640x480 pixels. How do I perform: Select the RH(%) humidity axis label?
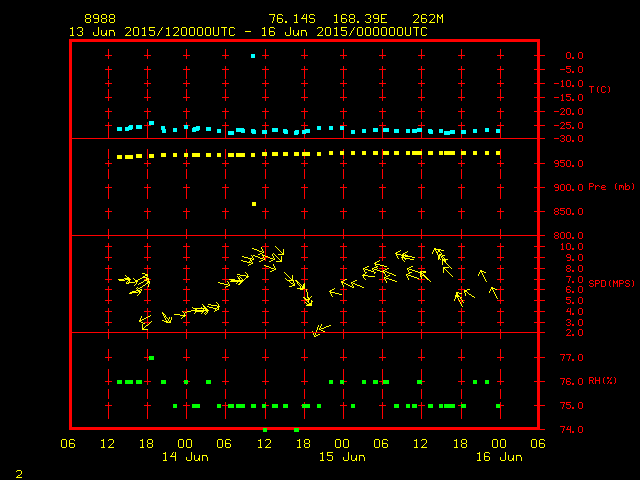click(604, 381)
